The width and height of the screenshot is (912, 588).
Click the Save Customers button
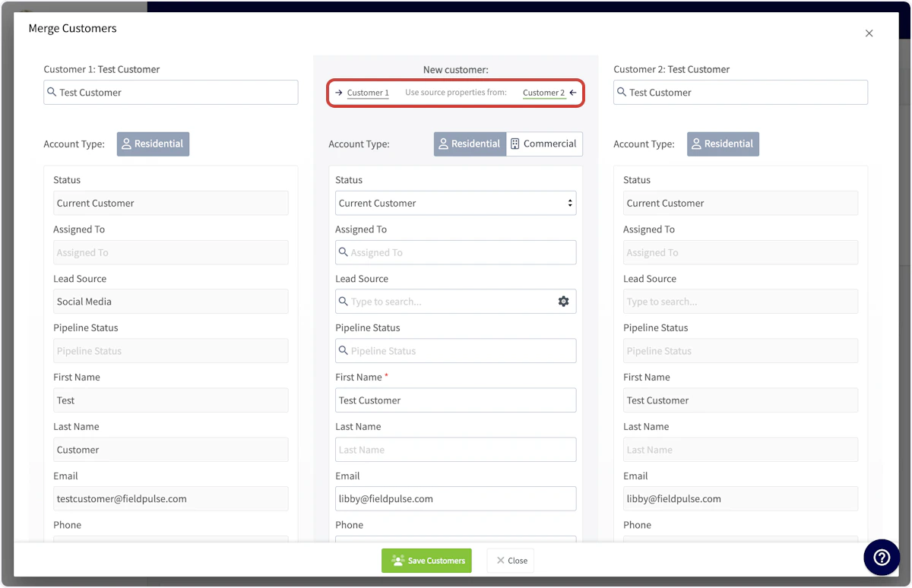coord(426,561)
